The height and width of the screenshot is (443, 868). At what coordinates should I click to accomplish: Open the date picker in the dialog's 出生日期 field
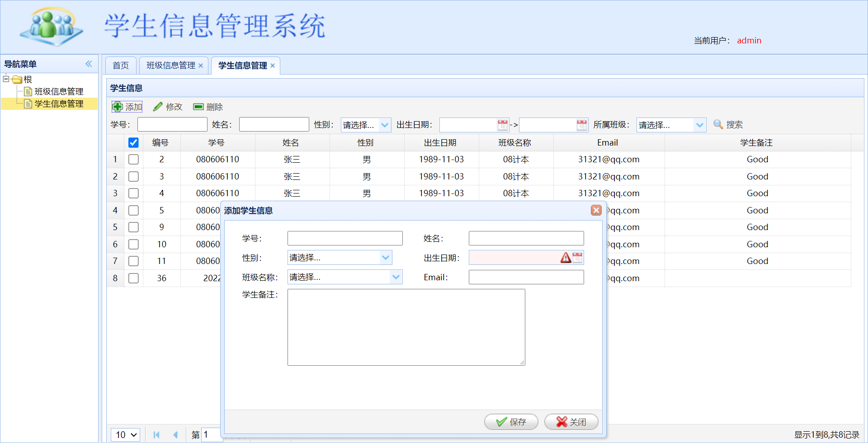pyautogui.click(x=577, y=257)
